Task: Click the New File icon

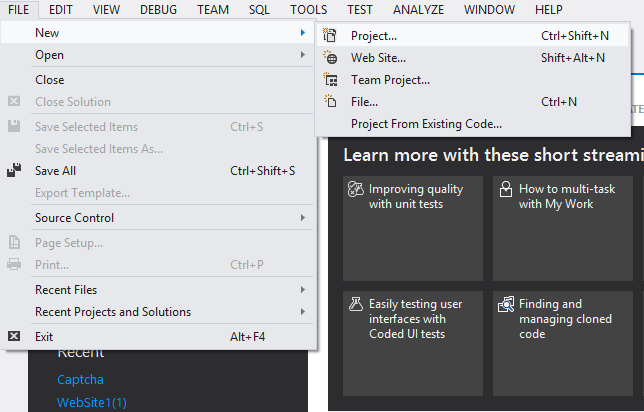Action: point(330,102)
